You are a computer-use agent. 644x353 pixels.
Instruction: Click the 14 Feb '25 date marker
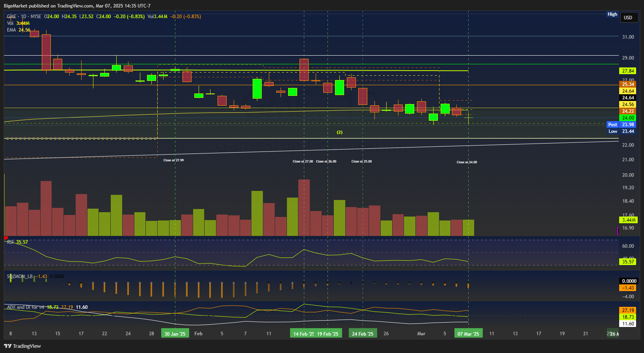click(x=303, y=334)
